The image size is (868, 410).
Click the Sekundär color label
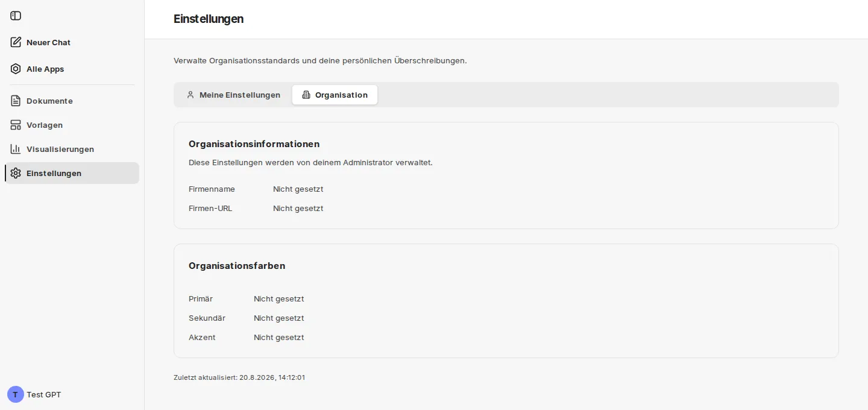[x=207, y=318]
